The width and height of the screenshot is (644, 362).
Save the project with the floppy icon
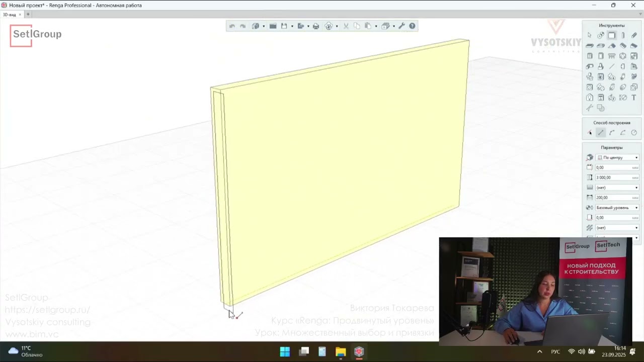coord(284,26)
